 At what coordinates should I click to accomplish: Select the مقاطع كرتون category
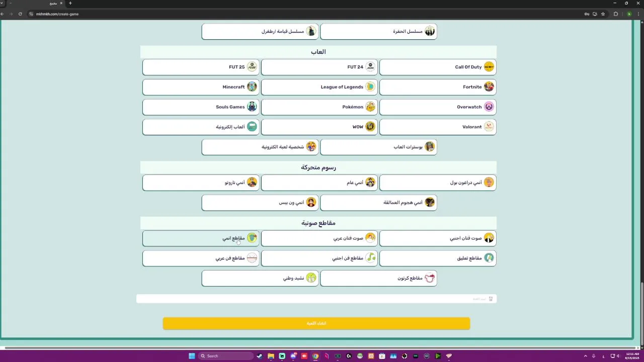point(378,278)
